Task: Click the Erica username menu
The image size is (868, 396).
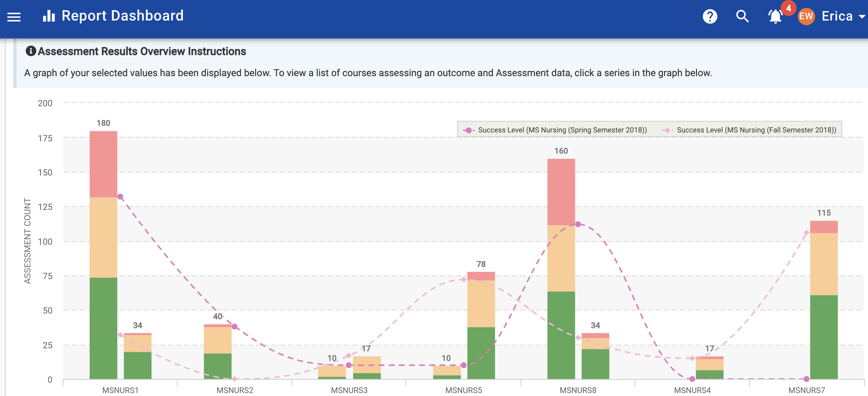Action: click(x=837, y=17)
